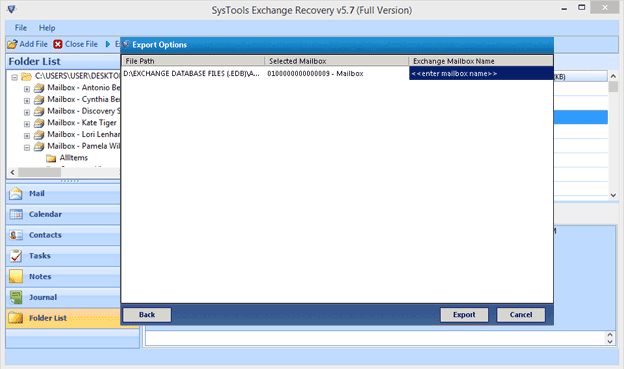Select the Mail envelope icon

click(x=16, y=194)
